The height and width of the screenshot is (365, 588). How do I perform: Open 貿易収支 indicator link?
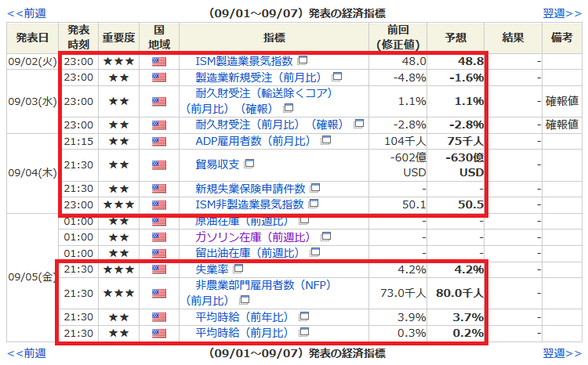coord(217,164)
